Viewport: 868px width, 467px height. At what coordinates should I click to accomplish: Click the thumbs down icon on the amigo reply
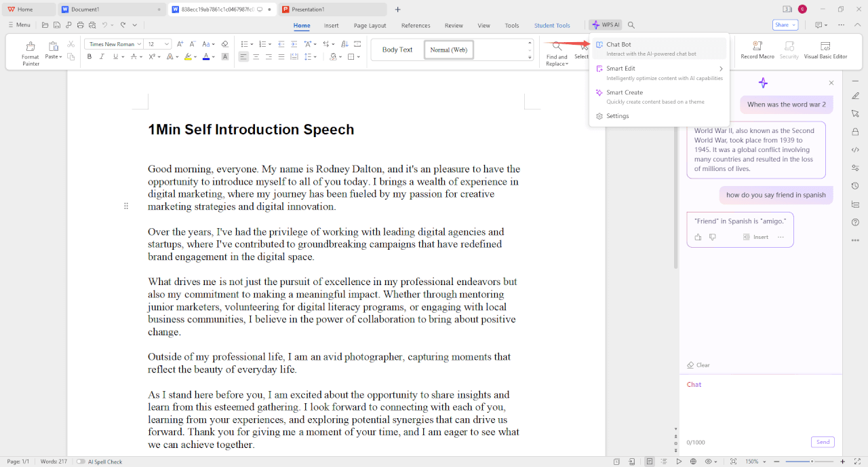[x=713, y=237]
